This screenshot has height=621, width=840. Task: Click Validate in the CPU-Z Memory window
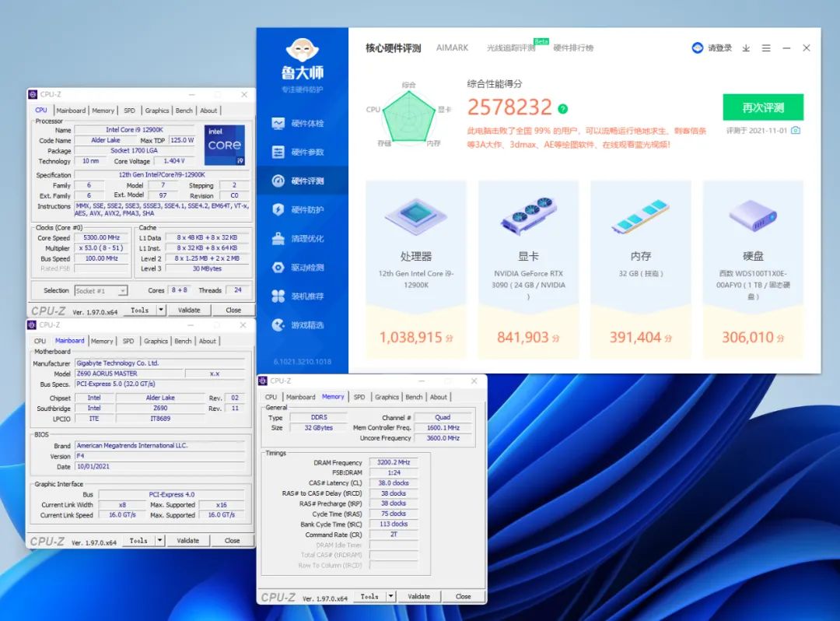pyautogui.click(x=419, y=596)
